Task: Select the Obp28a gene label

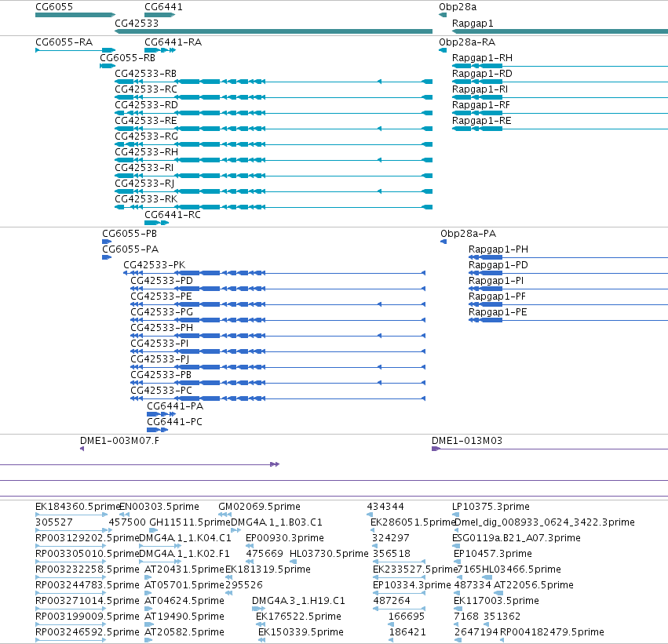Action: (458, 7)
